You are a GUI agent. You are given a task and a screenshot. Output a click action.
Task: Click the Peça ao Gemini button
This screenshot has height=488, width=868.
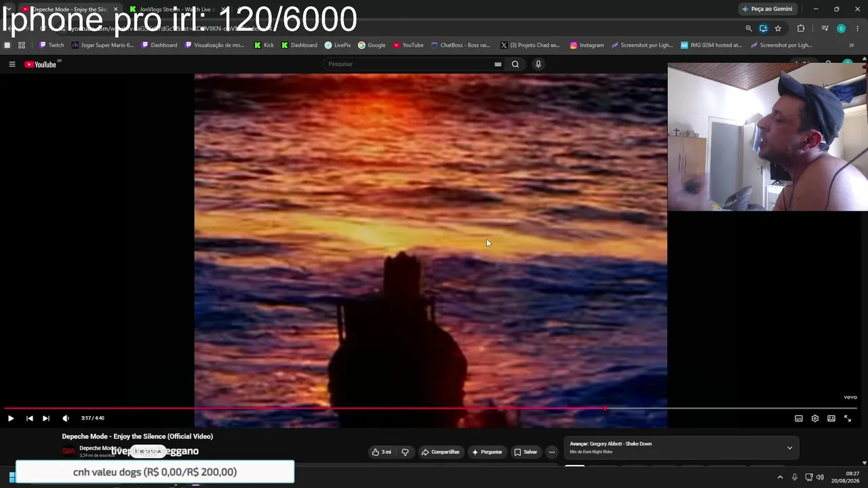point(767,9)
